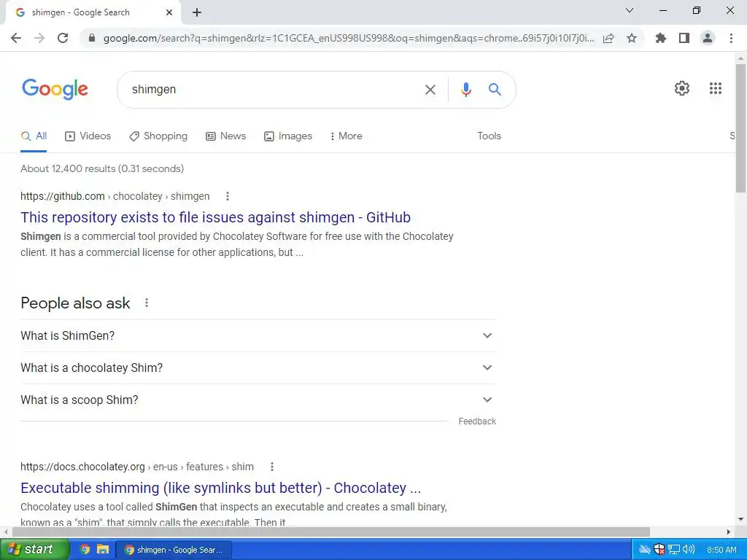Switch to the Shopping tab
The image size is (747, 560).
158,136
